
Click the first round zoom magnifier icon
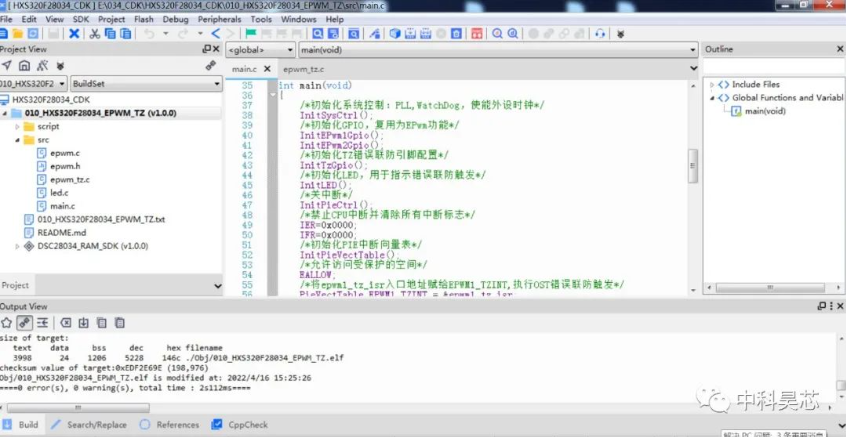point(497,34)
